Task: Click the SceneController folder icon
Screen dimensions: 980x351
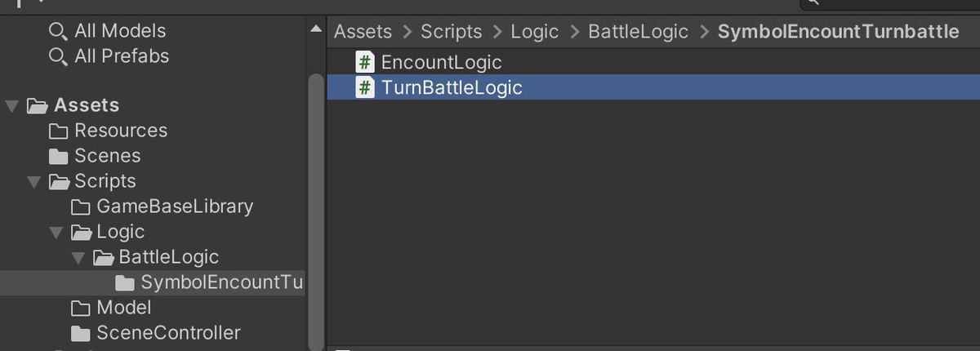Action: [x=80, y=334]
